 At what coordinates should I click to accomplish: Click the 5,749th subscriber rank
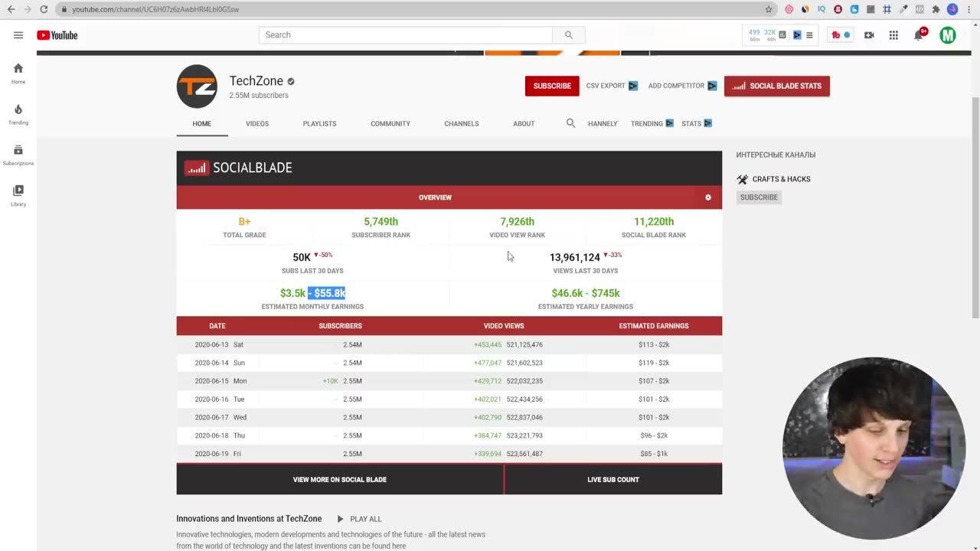pyautogui.click(x=381, y=221)
